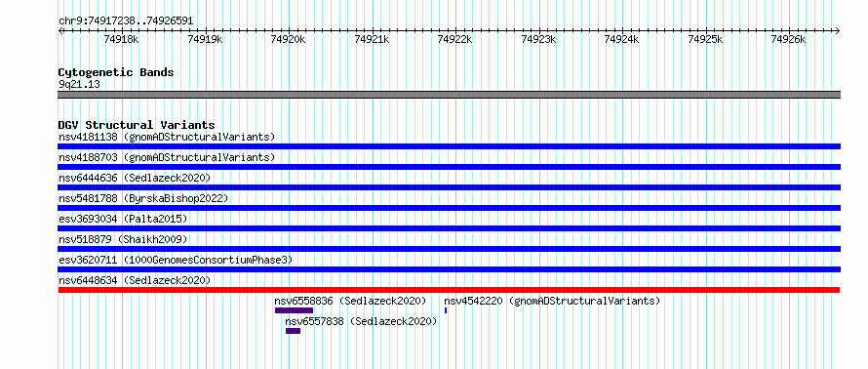Screen dimensions: 868x369
Task: Click the ruler's left arrowhead
Action: click(x=60, y=30)
